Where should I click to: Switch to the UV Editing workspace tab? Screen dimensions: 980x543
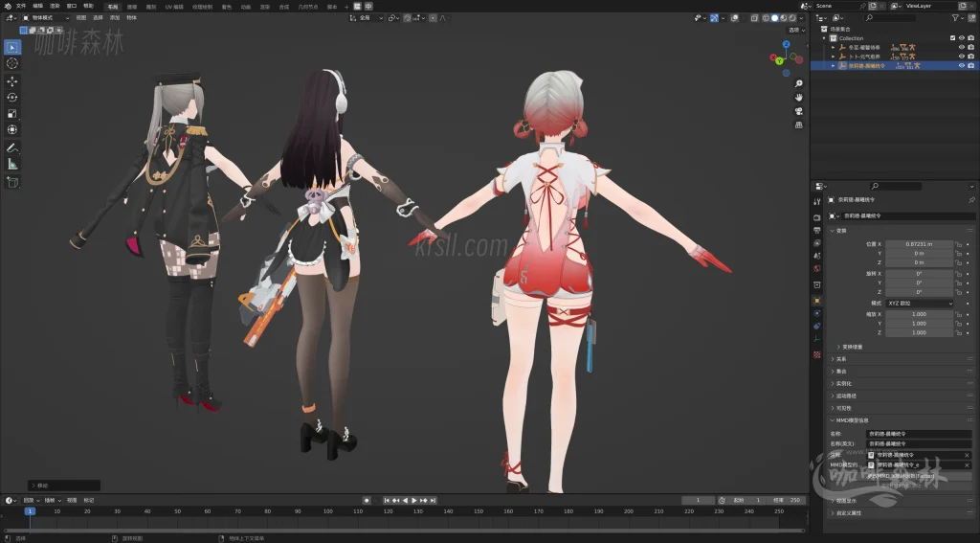pos(174,7)
